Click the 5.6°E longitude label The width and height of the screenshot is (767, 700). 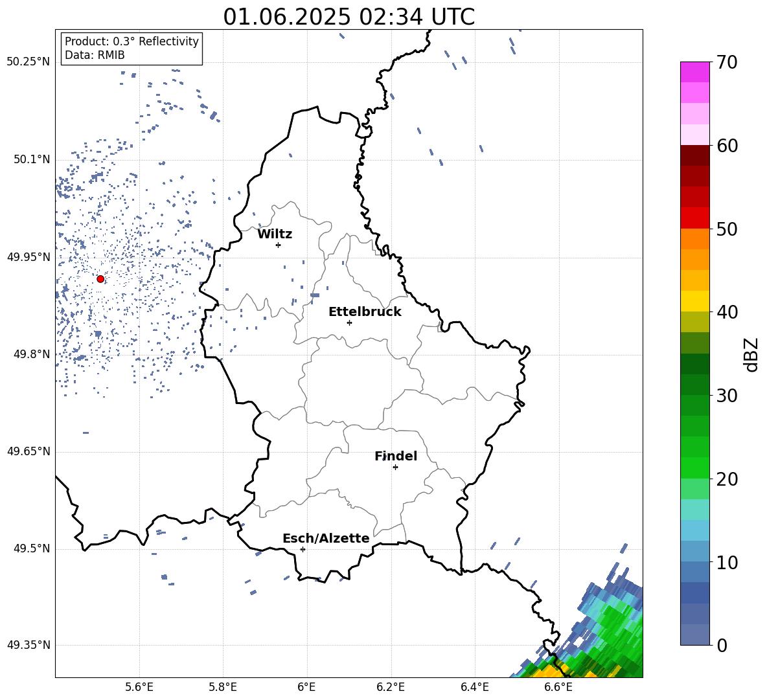(139, 688)
